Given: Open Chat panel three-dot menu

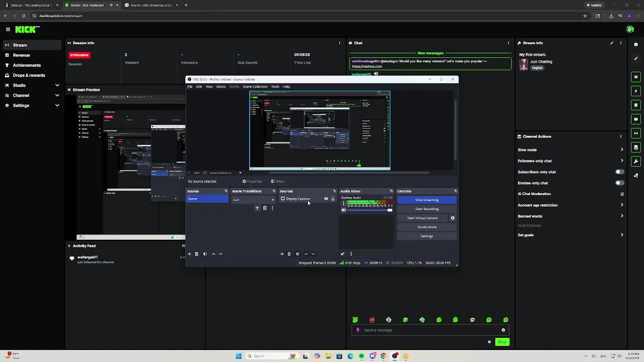Looking at the screenshot, I should 508,43.
